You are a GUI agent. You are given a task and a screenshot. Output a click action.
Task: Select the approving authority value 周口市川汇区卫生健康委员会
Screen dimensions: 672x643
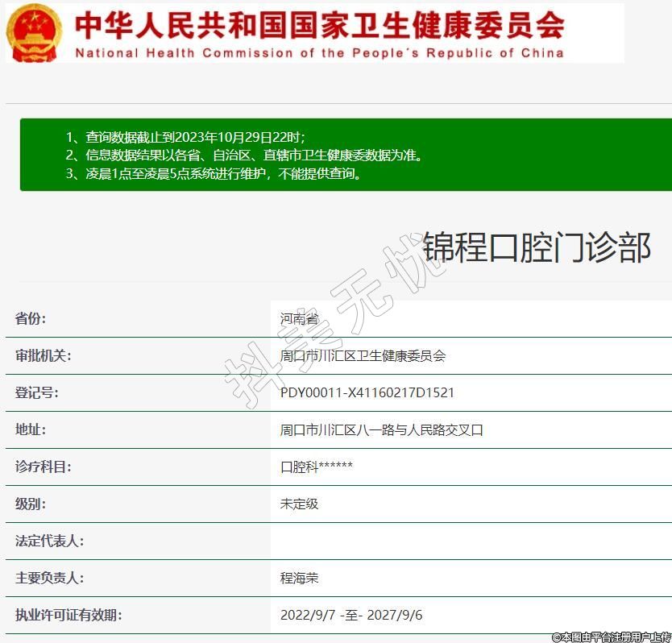click(x=363, y=356)
